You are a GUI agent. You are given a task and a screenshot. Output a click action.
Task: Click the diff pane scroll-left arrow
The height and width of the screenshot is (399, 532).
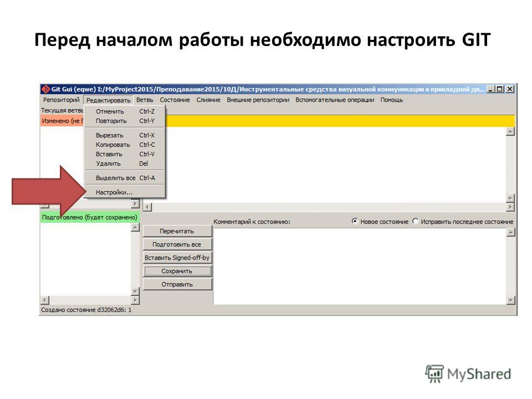pyautogui.click(x=147, y=207)
